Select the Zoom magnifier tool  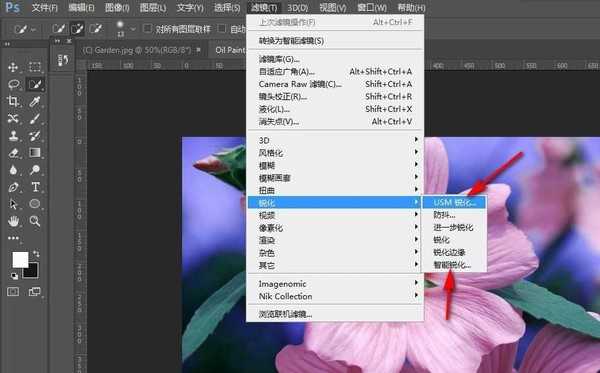(x=35, y=221)
